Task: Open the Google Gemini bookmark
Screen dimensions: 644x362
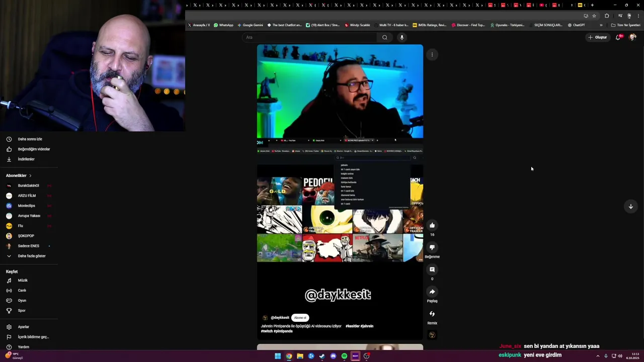Action: click(250, 25)
